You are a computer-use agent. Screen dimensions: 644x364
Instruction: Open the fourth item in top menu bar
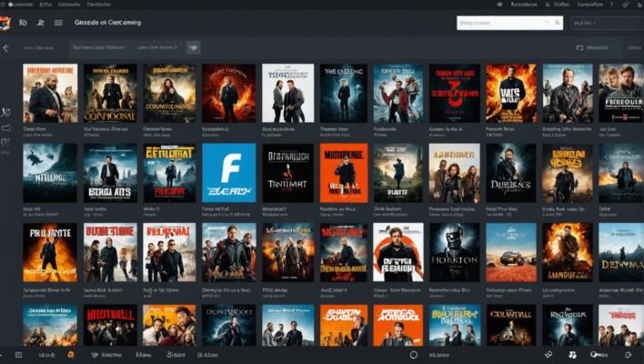point(98,5)
